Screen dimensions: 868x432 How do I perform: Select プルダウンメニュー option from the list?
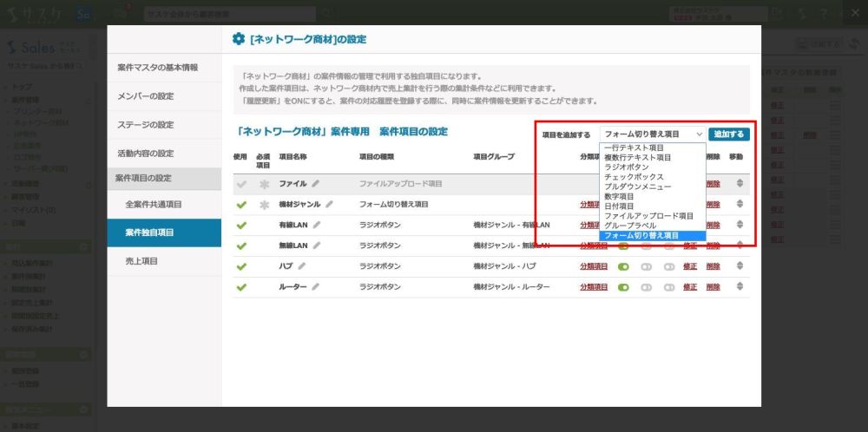click(x=652, y=187)
